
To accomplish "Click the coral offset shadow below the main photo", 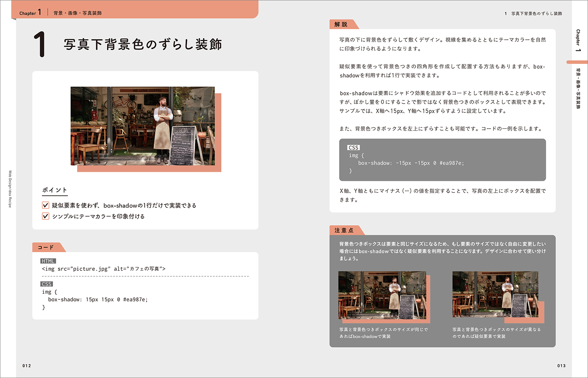I will [x=149, y=169].
